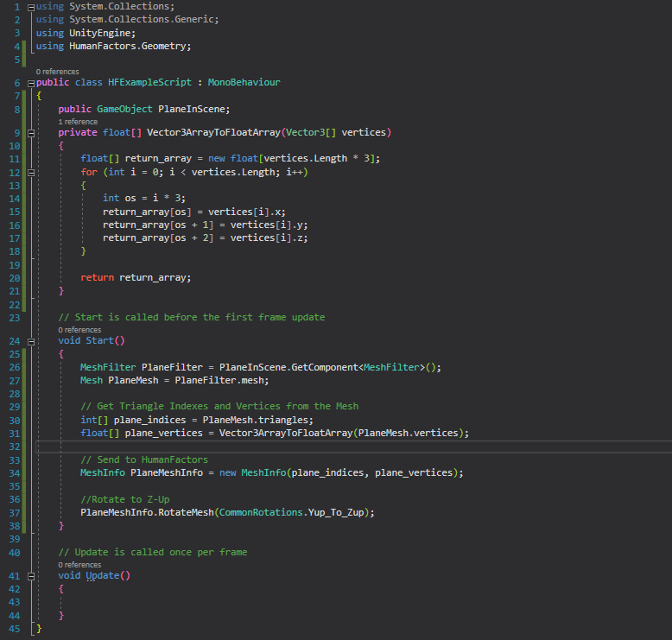Click 'vertices[i].y' on line 16
Image resolution: width=672 pixels, height=640 pixels.
click(x=268, y=225)
